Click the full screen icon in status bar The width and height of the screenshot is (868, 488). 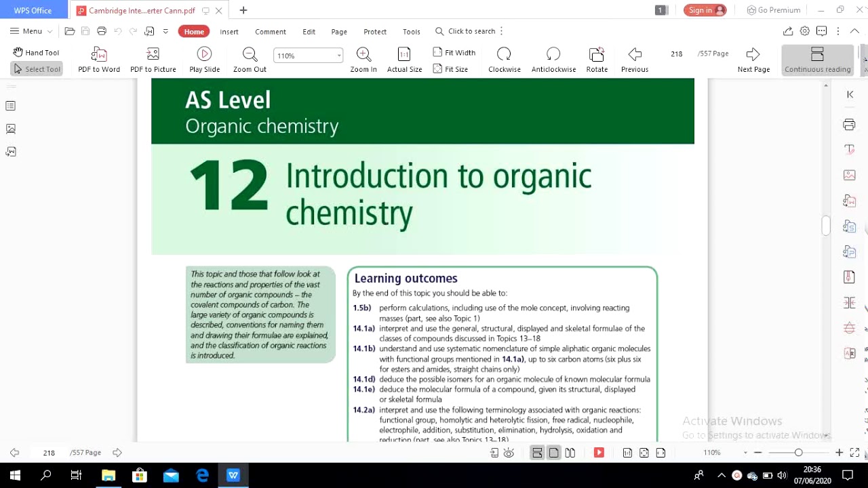pos(854,453)
